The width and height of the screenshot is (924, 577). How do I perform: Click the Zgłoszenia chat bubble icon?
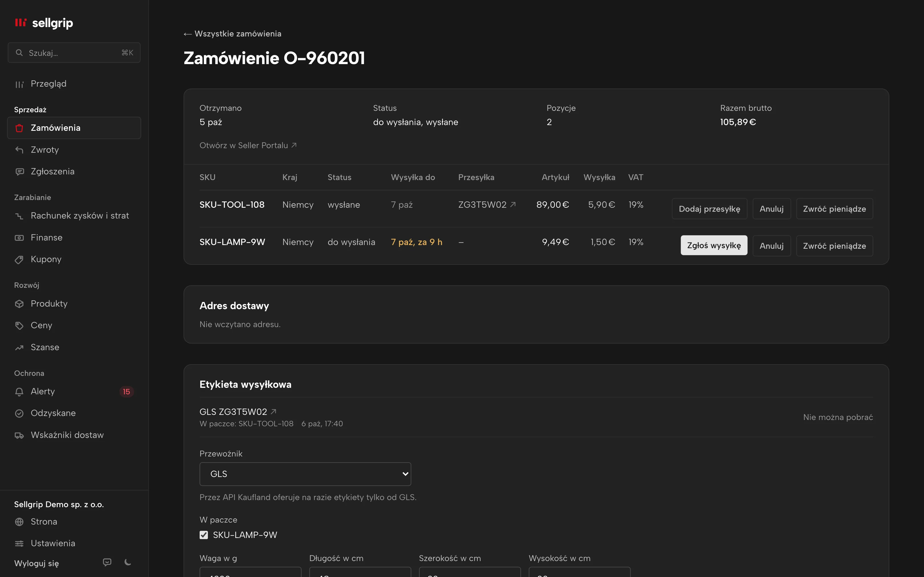pos(19,172)
